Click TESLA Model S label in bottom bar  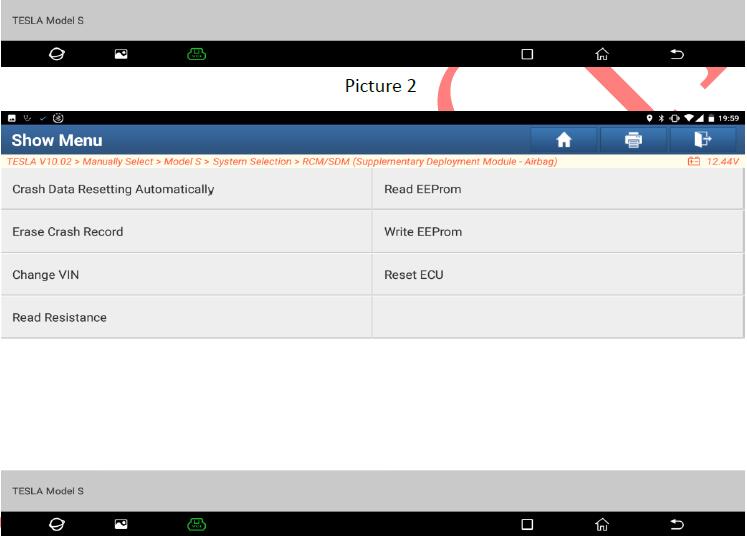coord(48,491)
